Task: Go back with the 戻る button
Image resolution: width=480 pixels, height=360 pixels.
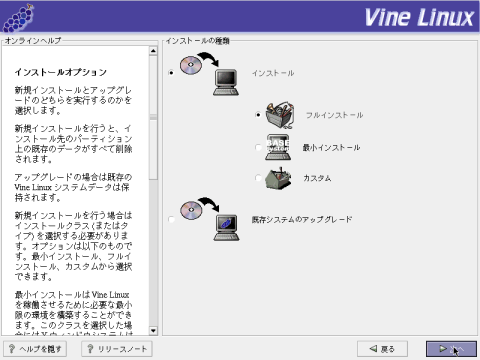Action: [382, 349]
